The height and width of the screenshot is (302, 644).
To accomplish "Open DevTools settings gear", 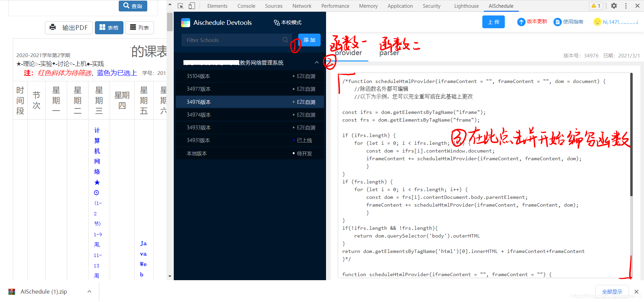I will point(614,6).
